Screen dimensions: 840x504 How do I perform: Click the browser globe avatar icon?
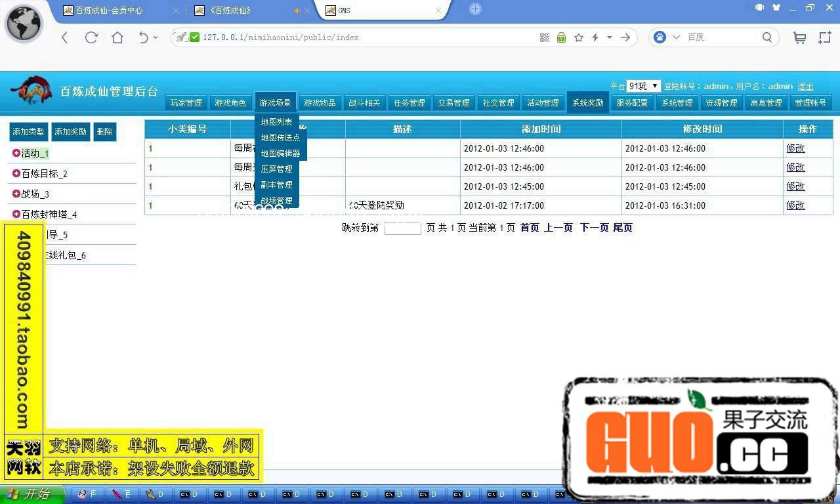(x=24, y=24)
